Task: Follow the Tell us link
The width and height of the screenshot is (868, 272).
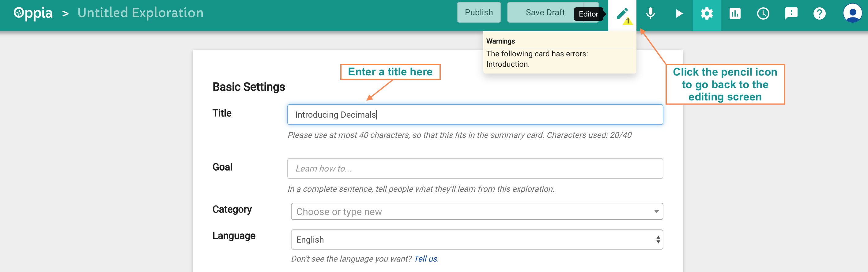Action: [x=425, y=259]
